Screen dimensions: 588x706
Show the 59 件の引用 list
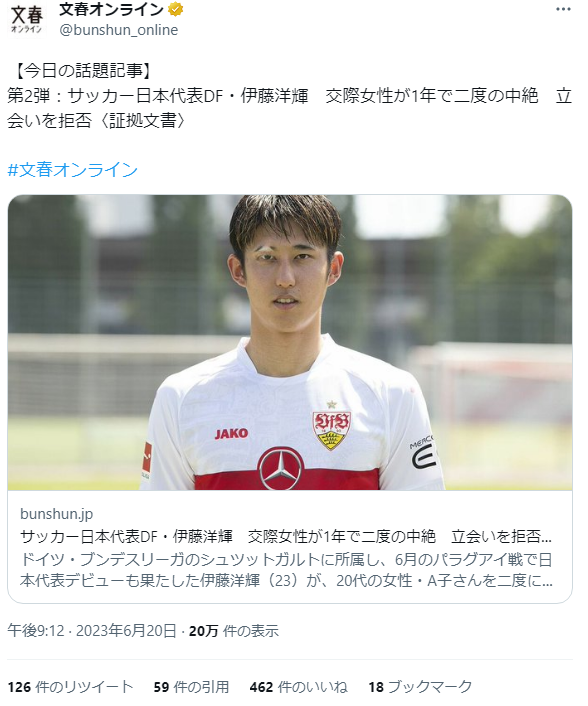pyautogui.click(x=191, y=687)
